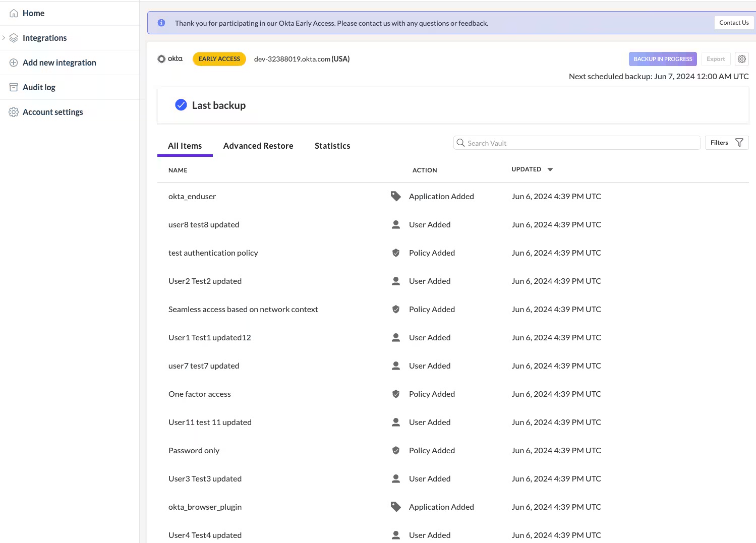756x543 pixels.
Task: Click the EARLY ACCESS badge
Action: [219, 59]
